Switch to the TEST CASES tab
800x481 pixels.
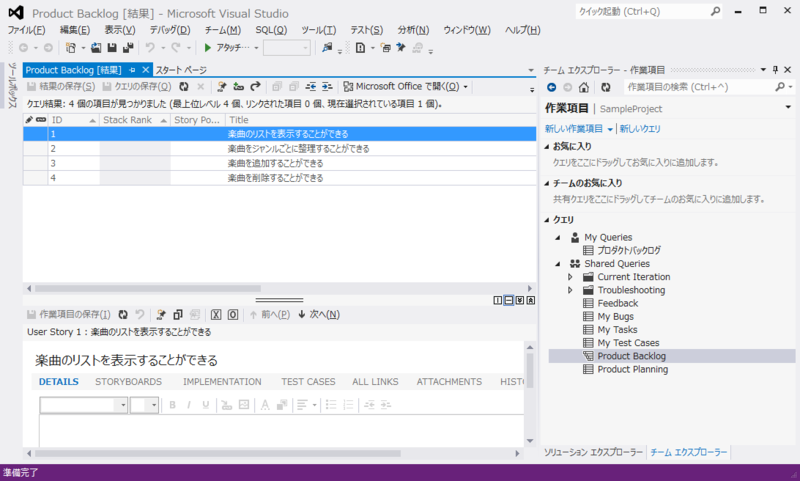click(x=308, y=382)
